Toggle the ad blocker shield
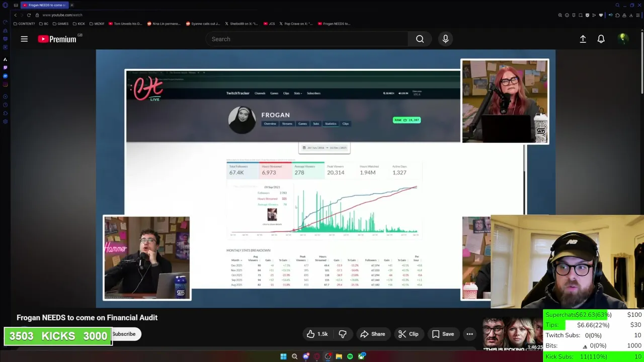Image resolution: width=644 pixels, height=362 pixels. tap(587, 15)
